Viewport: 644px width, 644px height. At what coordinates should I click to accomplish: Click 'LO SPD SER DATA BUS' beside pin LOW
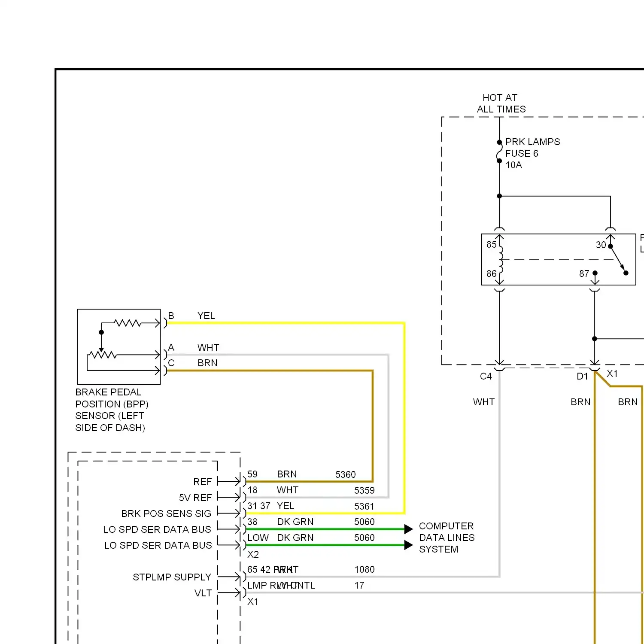(x=158, y=545)
